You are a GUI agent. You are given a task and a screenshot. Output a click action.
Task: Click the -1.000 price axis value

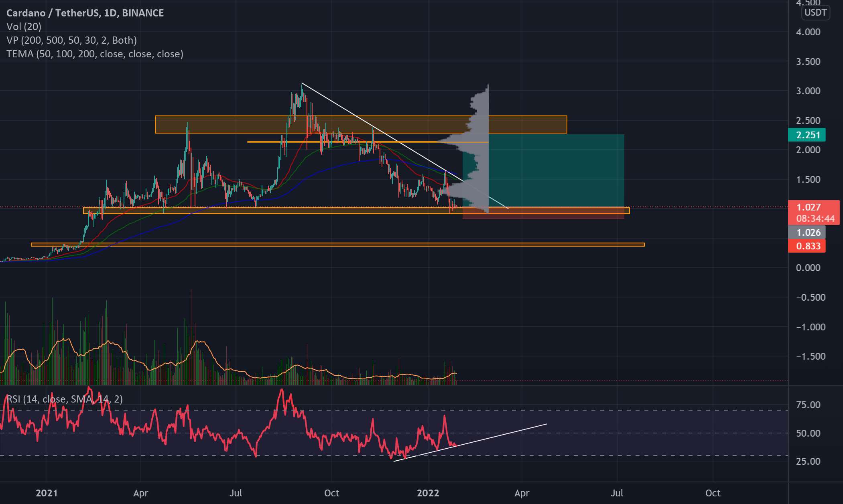click(x=810, y=327)
